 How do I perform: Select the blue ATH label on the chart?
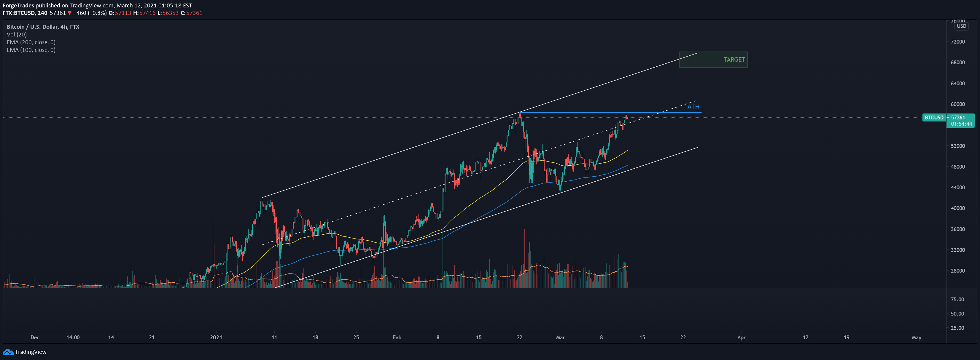[693, 107]
